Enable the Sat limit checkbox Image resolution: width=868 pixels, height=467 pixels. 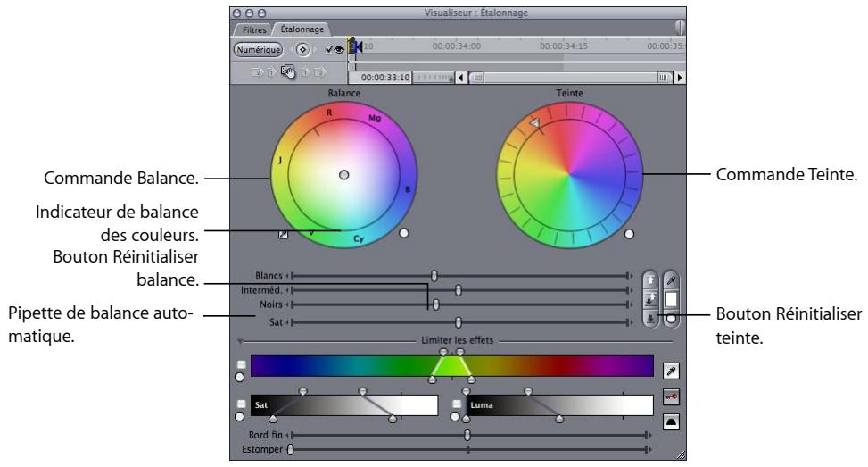tap(242, 404)
